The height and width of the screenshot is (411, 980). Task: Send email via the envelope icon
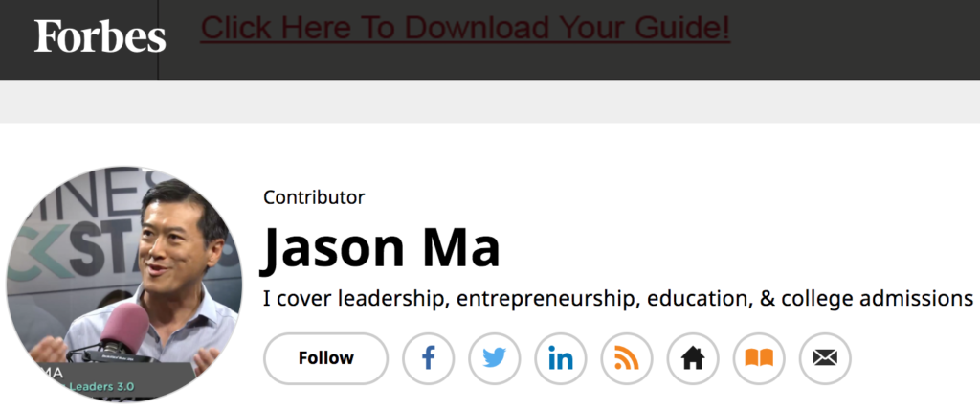pyautogui.click(x=826, y=358)
